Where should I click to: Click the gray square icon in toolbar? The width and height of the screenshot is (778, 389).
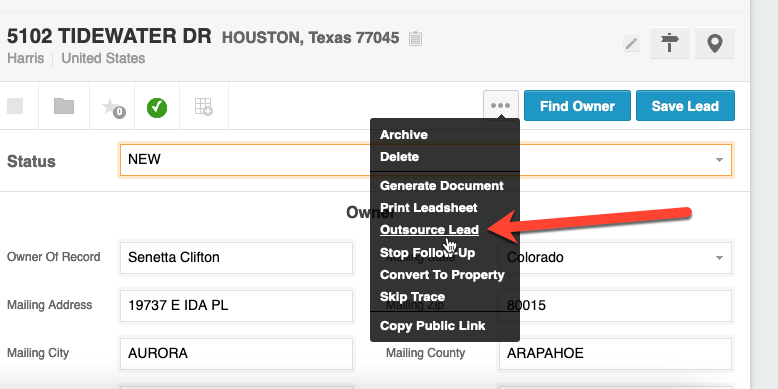click(x=15, y=106)
